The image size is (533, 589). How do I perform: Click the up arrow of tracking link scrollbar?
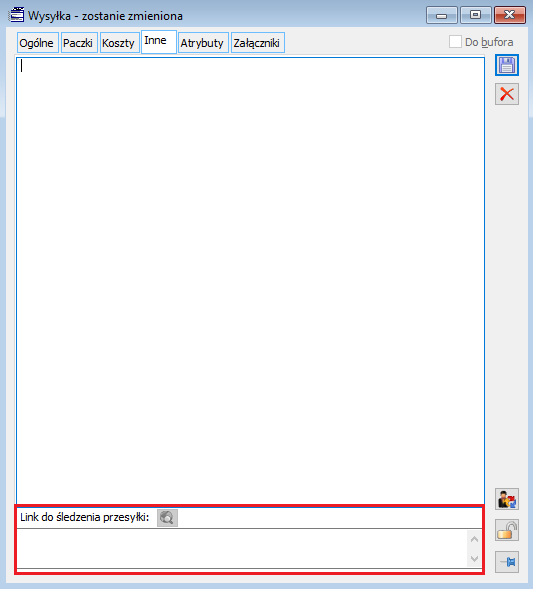474,539
